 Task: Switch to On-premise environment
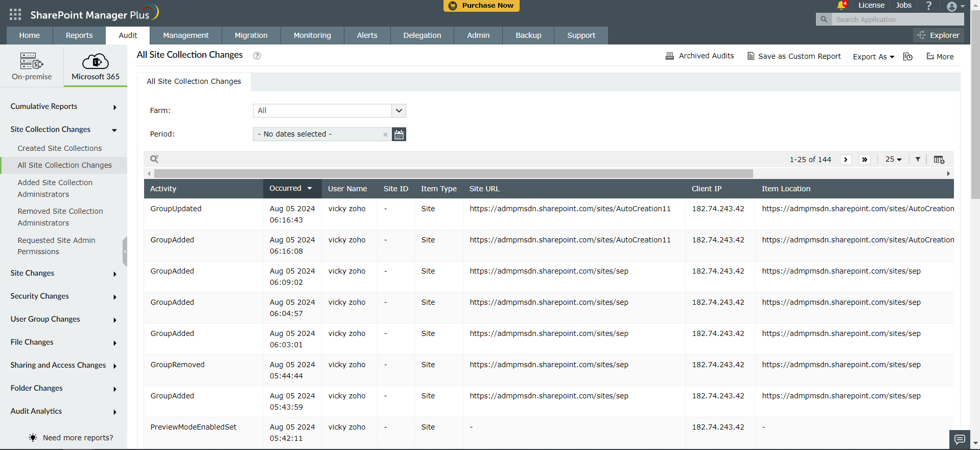(32, 66)
